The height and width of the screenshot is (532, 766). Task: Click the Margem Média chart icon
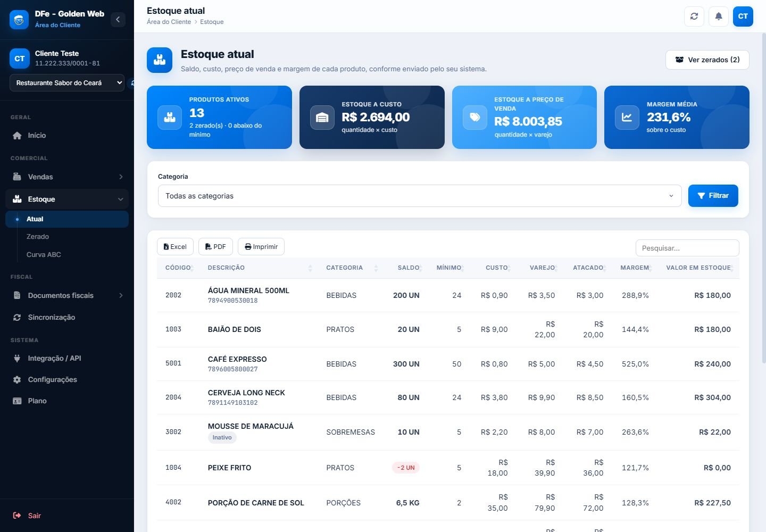[x=627, y=118]
